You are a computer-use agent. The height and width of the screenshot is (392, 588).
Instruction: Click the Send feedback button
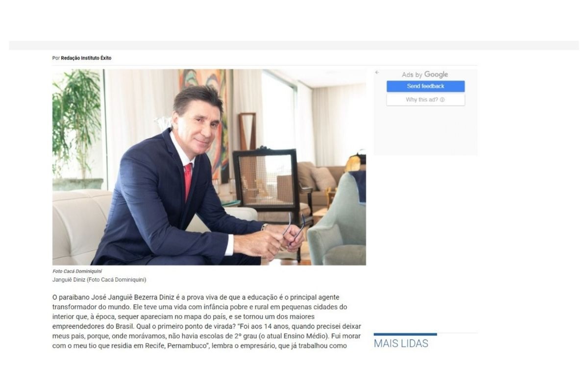pyautogui.click(x=425, y=86)
